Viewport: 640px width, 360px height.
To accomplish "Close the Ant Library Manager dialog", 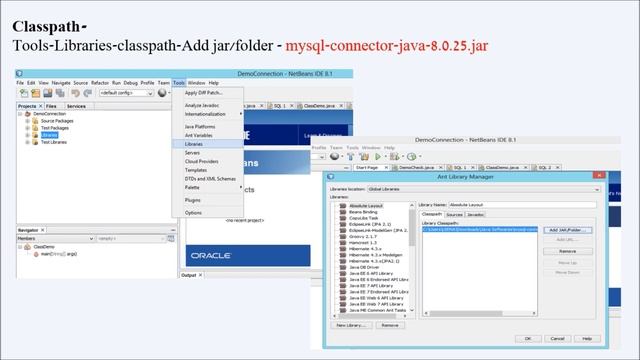I will [x=599, y=176].
